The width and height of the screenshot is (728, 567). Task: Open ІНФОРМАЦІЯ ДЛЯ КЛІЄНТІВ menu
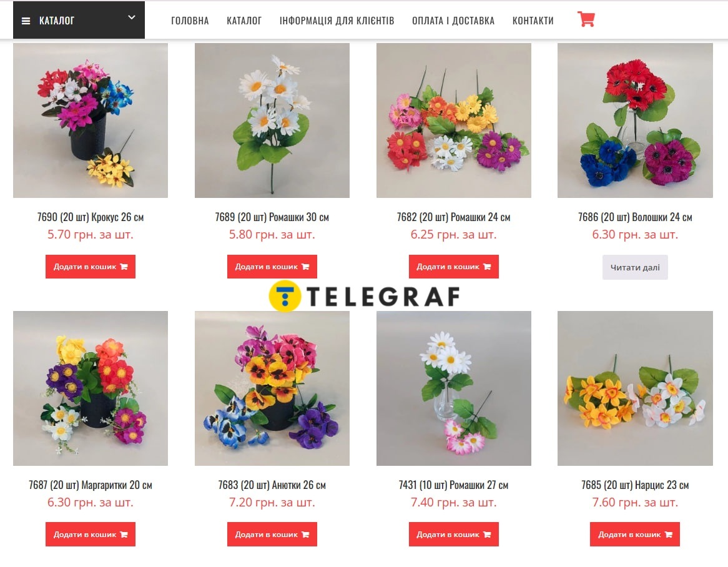337,21
